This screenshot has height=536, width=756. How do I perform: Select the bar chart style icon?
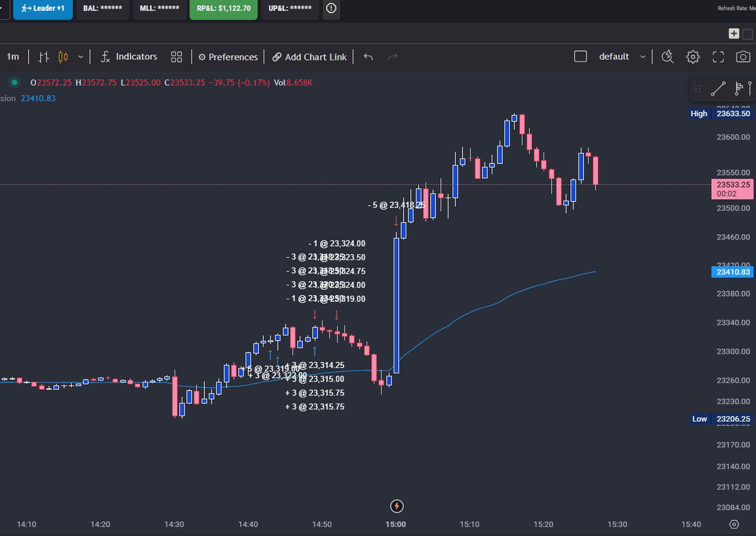point(43,57)
